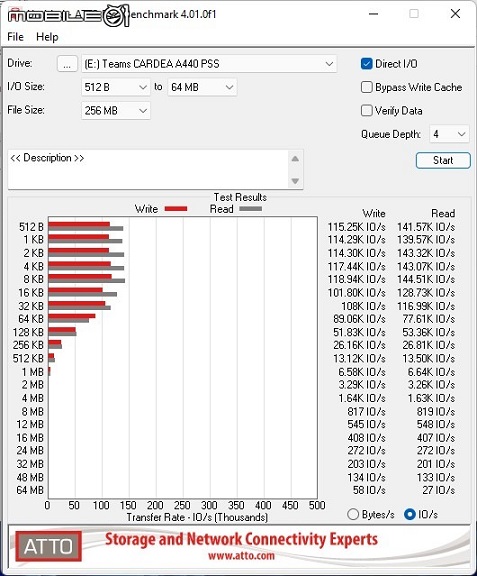This screenshot has height=576, width=477.
Task: Open the Drive selection dropdown
Action: 209,64
